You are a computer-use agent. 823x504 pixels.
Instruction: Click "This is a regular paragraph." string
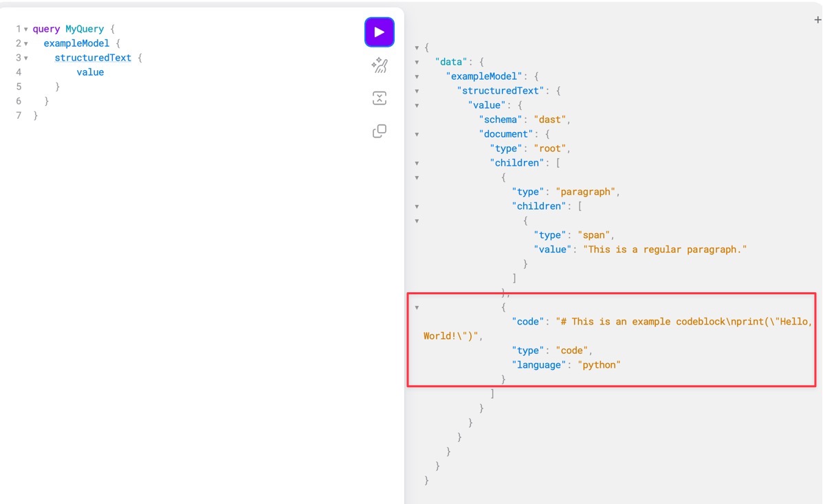click(665, 250)
